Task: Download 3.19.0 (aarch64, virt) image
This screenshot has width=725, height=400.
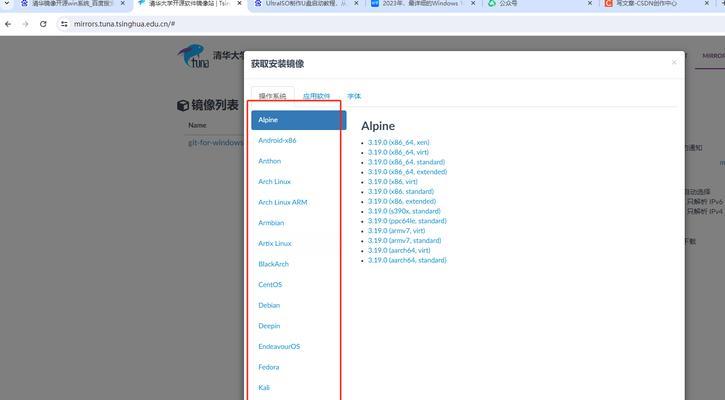Action: pos(399,250)
